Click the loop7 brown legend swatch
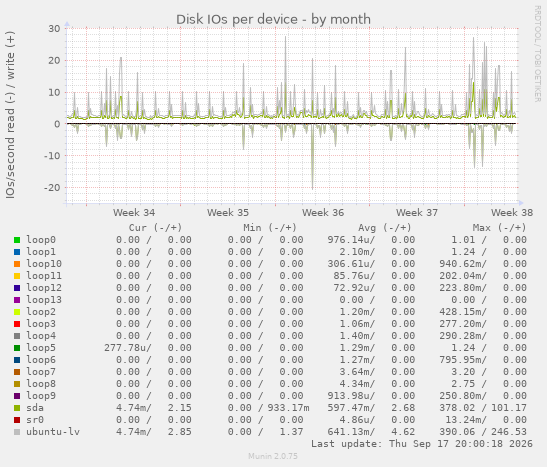This screenshot has width=547, height=467. tap(17, 372)
